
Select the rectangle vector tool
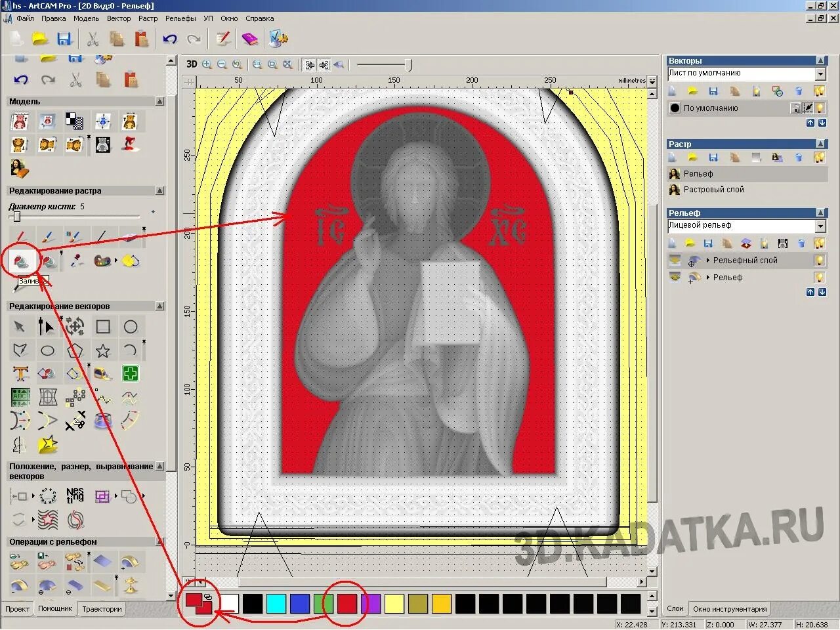tap(103, 327)
